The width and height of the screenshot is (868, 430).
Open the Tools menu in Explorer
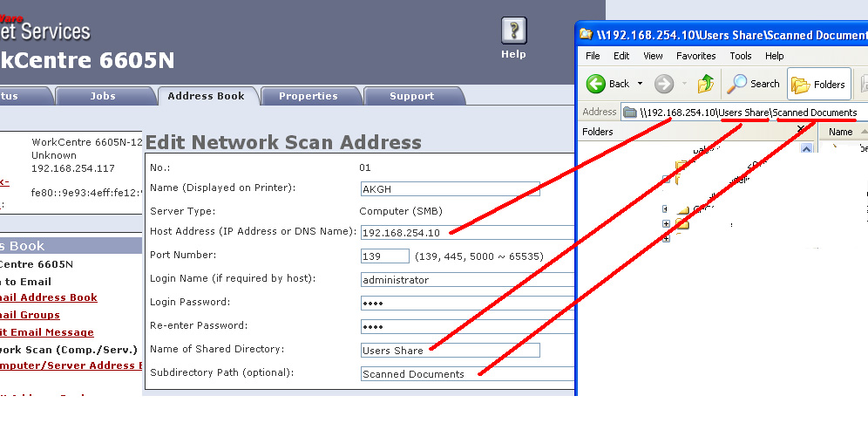tap(740, 56)
